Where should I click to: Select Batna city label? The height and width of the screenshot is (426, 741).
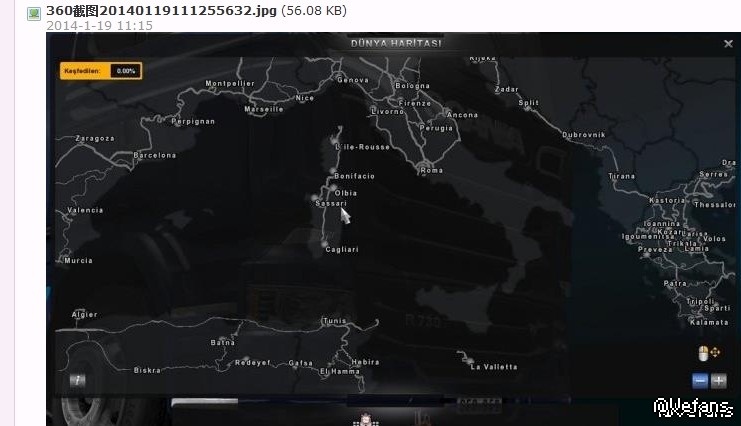tap(223, 342)
